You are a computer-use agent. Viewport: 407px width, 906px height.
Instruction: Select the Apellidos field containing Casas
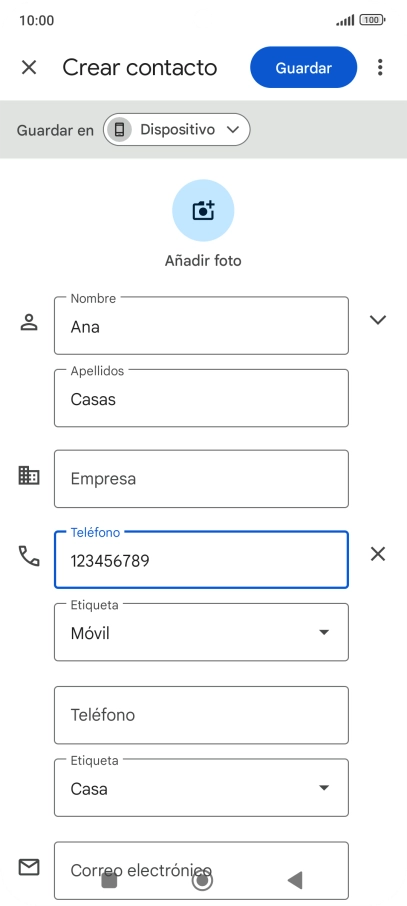pyautogui.click(x=201, y=398)
